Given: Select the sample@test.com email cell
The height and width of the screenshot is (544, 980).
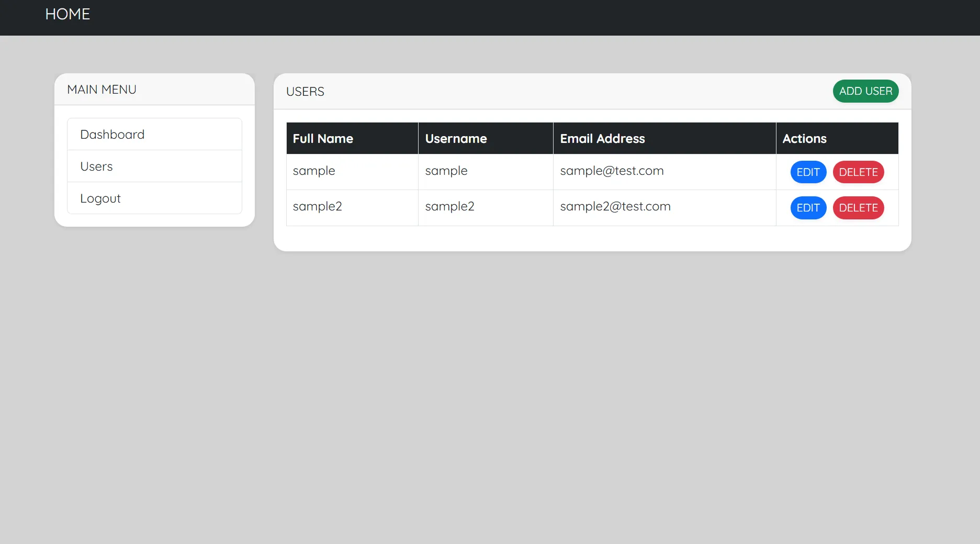Looking at the screenshot, I should coord(664,172).
